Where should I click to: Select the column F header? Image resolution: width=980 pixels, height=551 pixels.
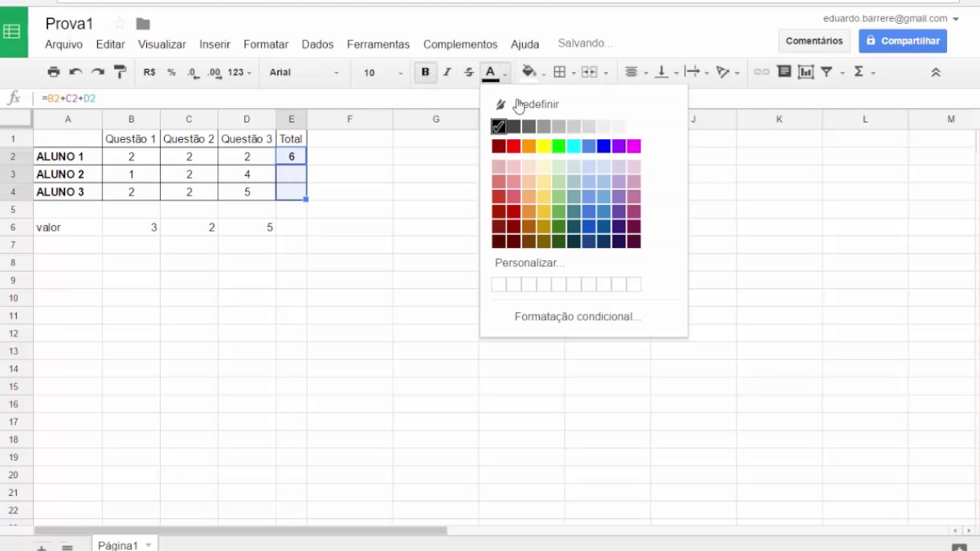point(350,119)
